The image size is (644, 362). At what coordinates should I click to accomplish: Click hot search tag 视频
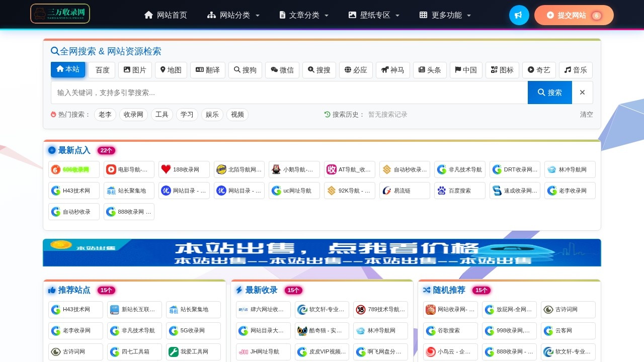point(237,115)
